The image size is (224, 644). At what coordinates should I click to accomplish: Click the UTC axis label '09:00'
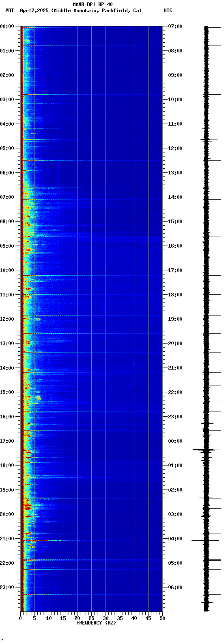click(175, 75)
